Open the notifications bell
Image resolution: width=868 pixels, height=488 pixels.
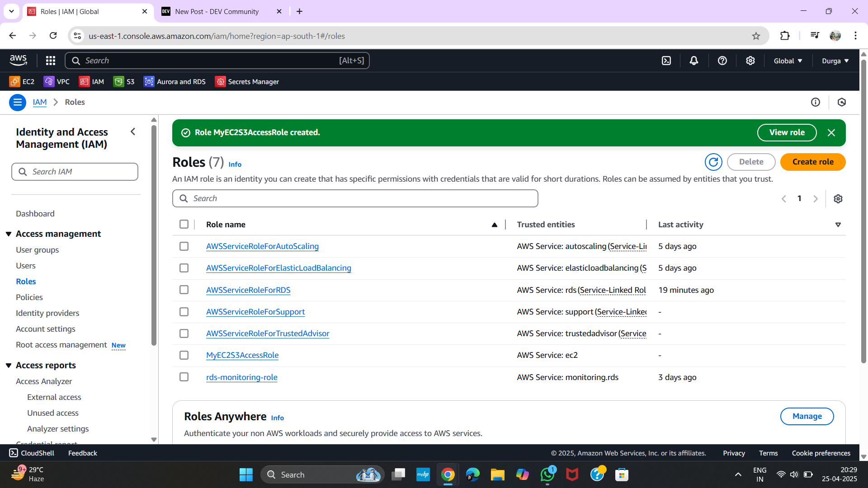(x=694, y=61)
